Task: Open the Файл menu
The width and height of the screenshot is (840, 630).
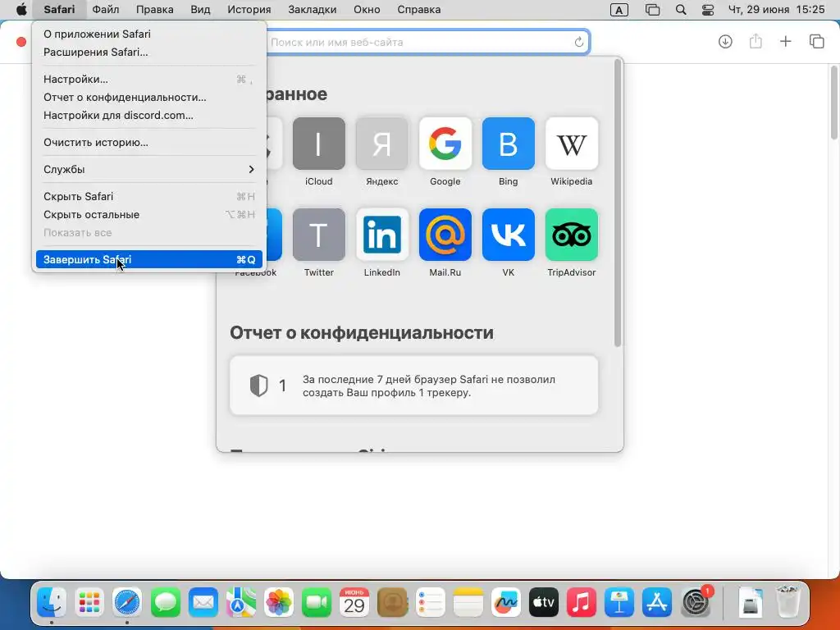Action: click(x=106, y=10)
